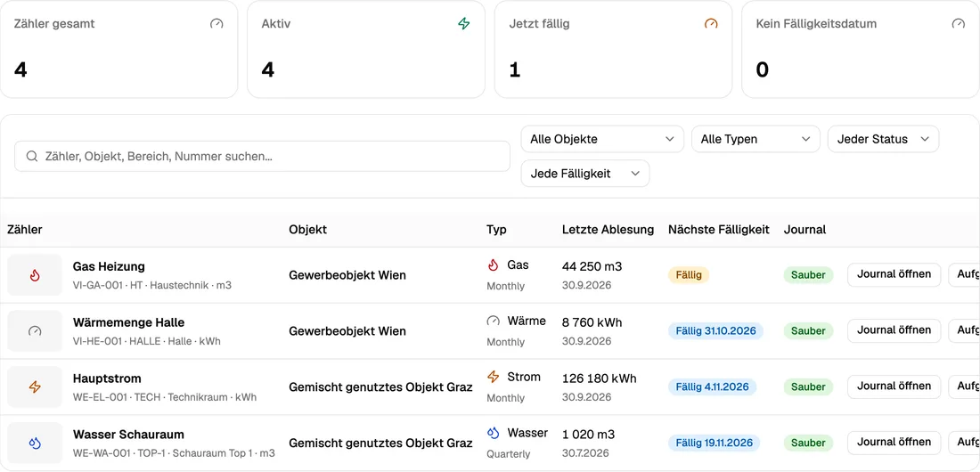Open the Alle Objekte dropdown
This screenshot has width=980, height=472.
[x=602, y=139]
